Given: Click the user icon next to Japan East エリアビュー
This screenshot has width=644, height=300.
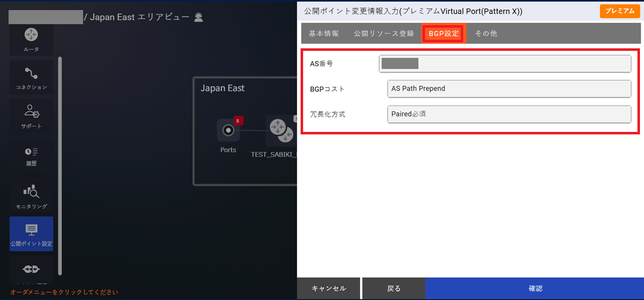Looking at the screenshot, I should pos(198,17).
